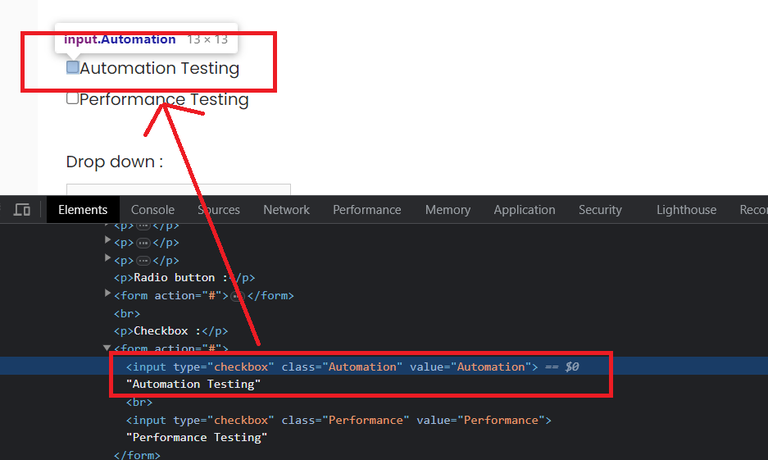Click the "Automation Testing" label on the page
The width and height of the screenshot is (768, 460).
pyautogui.click(x=159, y=68)
